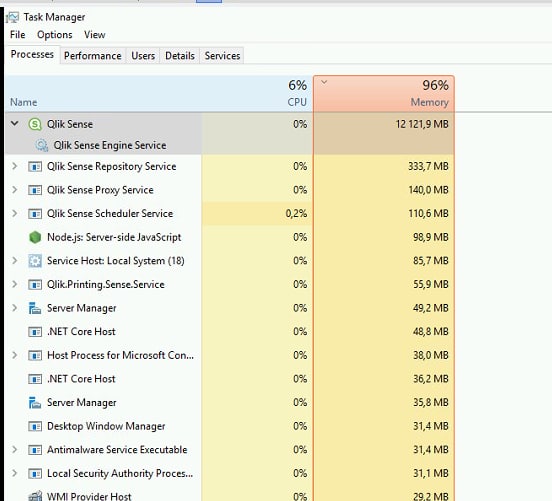552x501 pixels.
Task: Expand Service Host: Local System (18)
Action: coord(14,261)
